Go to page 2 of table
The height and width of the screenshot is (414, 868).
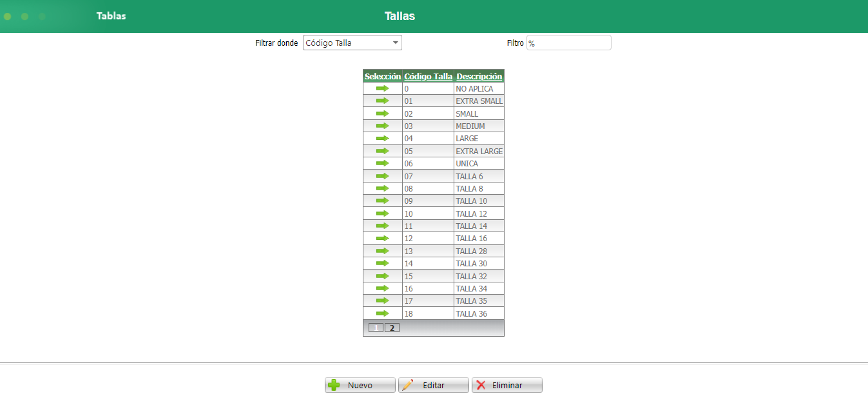point(392,328)
